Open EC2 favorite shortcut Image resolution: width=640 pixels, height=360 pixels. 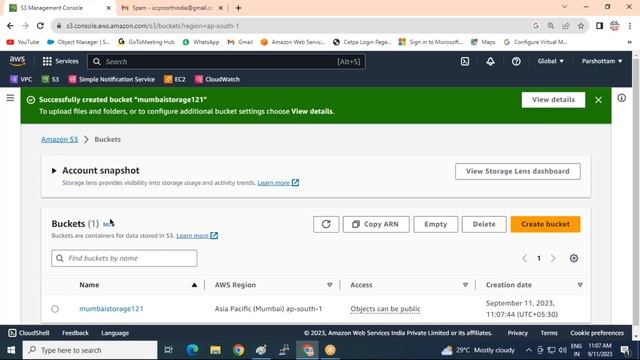(175, 79)
